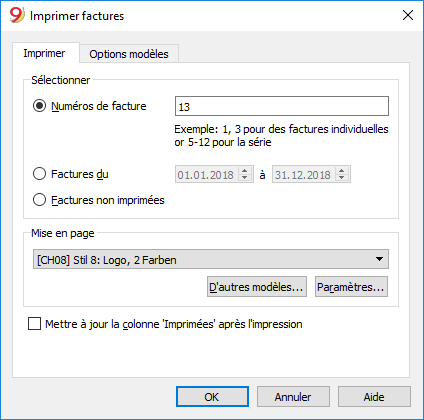
Task: Click the invoice number input field
Action: point(282,106)
